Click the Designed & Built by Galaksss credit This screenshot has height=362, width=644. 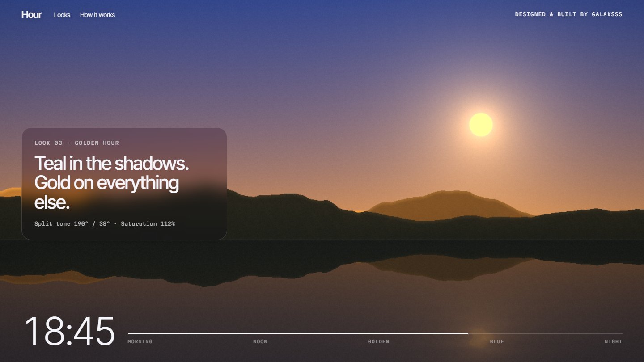(568, 14)
